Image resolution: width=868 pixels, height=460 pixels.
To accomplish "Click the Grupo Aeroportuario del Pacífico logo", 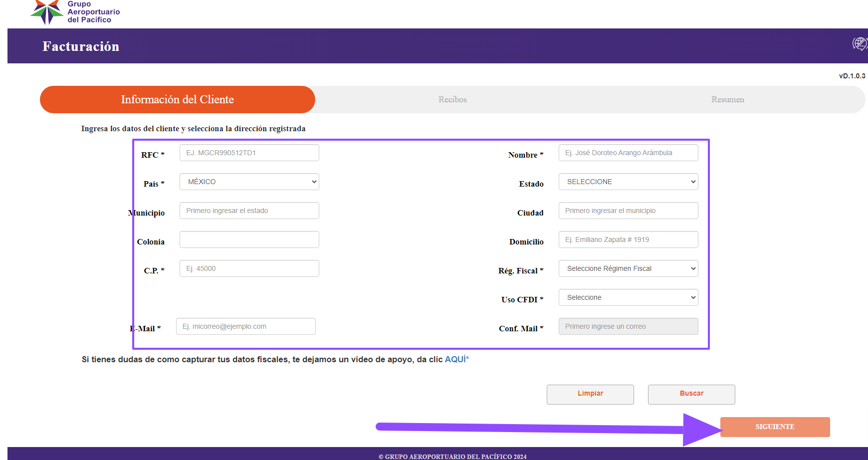I will click(75, 12).
